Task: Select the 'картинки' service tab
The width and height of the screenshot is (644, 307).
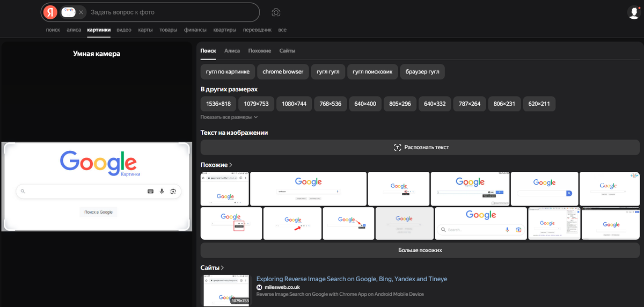Action: coord(99,30)
